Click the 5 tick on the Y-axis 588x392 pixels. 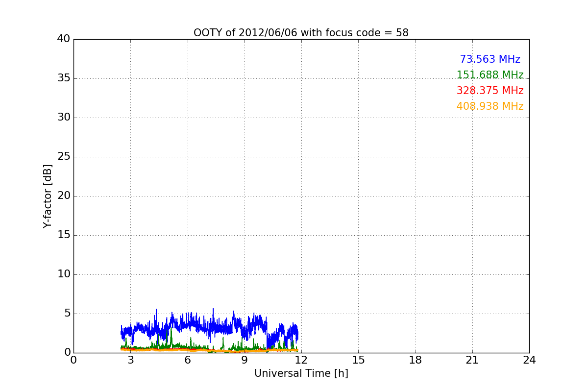click(x=67, y=314)
